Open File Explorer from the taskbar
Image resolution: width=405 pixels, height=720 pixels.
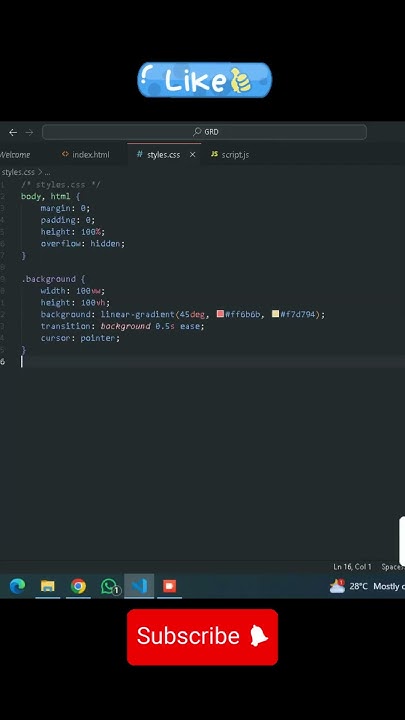48,586
